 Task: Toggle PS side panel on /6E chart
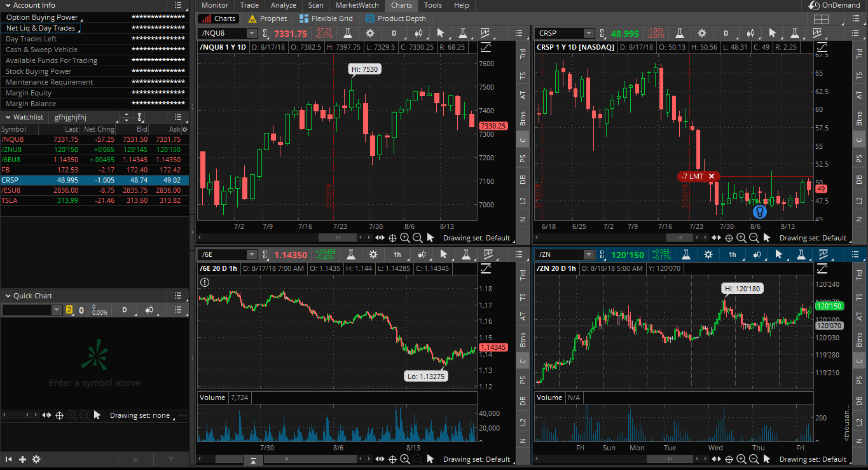point(523,380)
